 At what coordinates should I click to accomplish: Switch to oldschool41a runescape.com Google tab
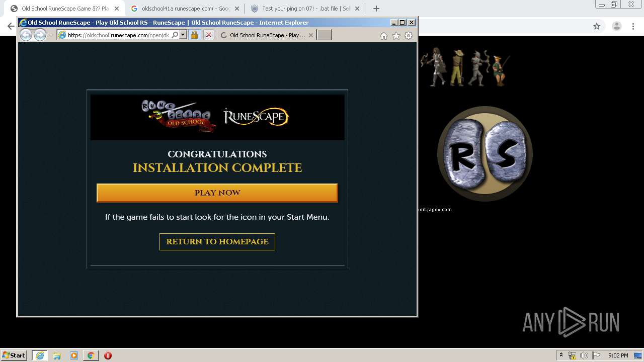[x=184, y=9]
